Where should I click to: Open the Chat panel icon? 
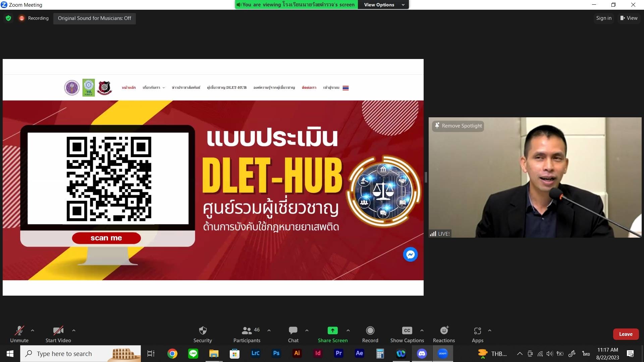(x=293, y=331)
